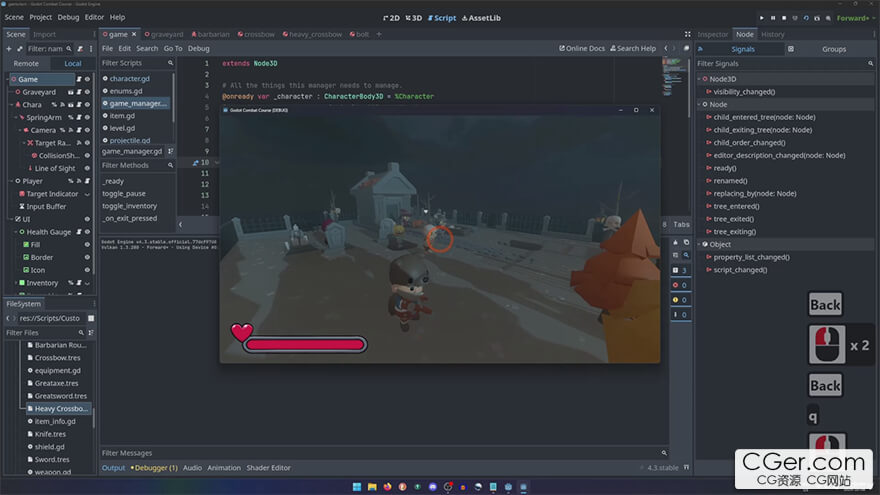Switch to the 3D workspace

(414, 18)
